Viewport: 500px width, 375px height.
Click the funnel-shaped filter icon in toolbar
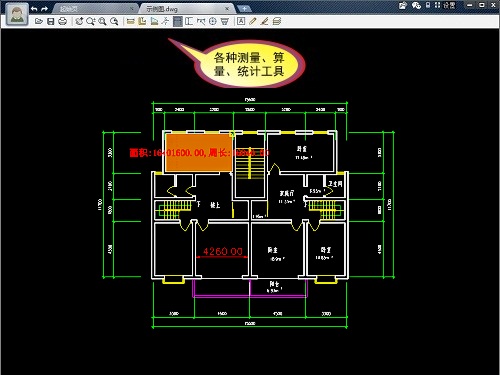coord(225,21)
